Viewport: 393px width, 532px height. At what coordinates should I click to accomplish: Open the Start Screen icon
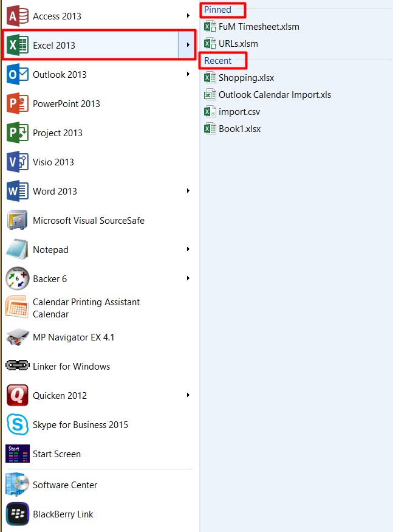pyautogui.click(x=17, y=454)
